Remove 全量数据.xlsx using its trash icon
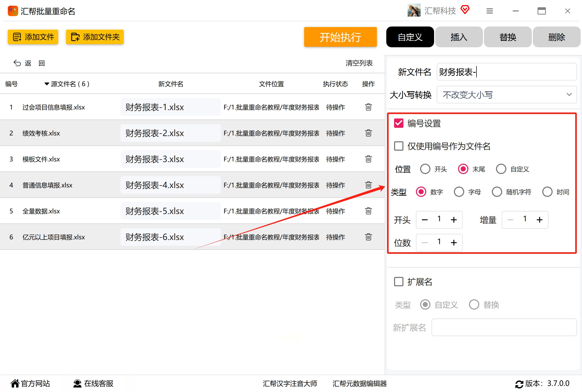 pos(368,211)
